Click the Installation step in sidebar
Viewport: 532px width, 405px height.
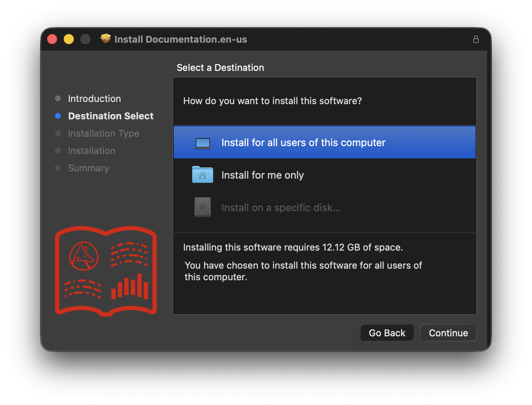tap(92, 151)
